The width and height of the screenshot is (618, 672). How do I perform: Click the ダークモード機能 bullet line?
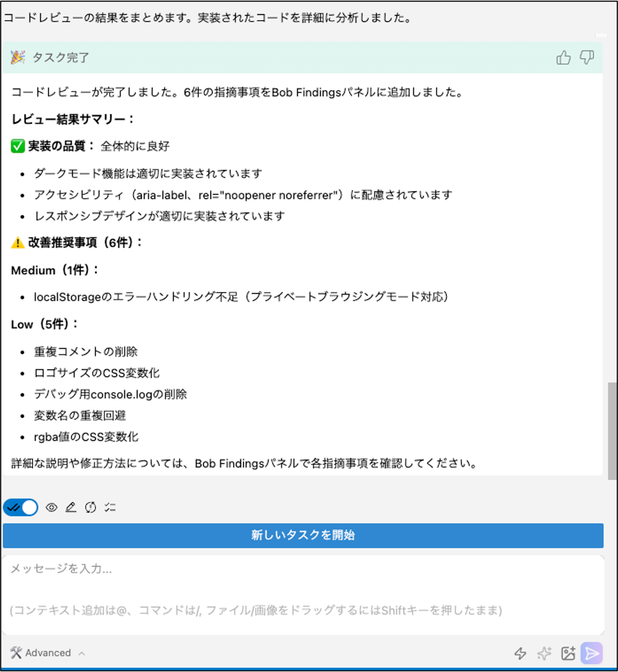click(148, 174)
